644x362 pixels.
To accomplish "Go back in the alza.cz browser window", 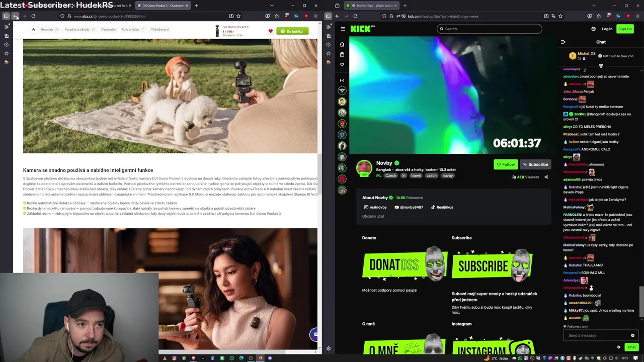I will 16,16.
